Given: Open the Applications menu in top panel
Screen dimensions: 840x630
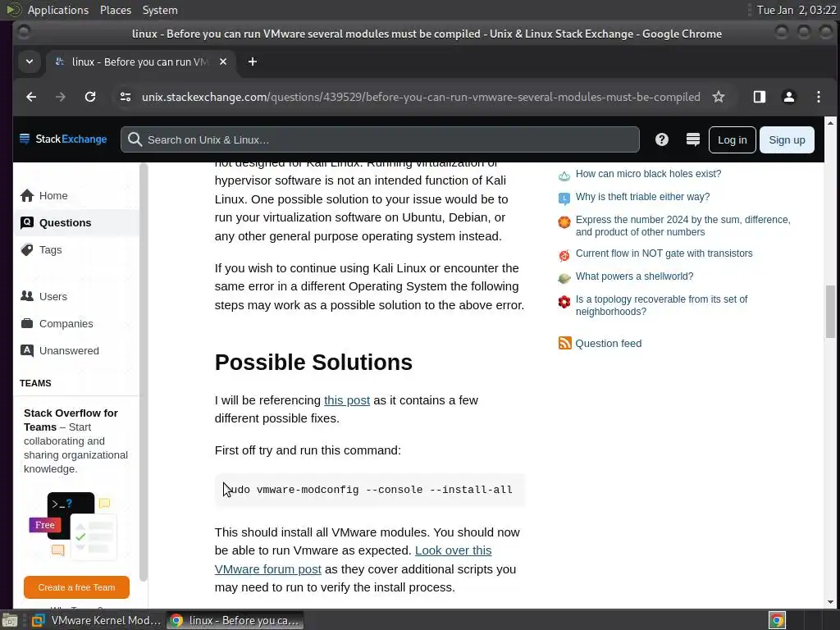Looking at the screenshot, I should click(x=58, y=10).
